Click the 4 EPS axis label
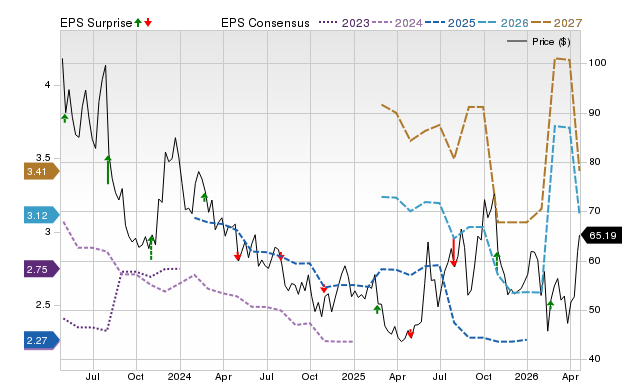Viewport: 640px width, 382px height. pyautogui.click(x=47, y=85)
